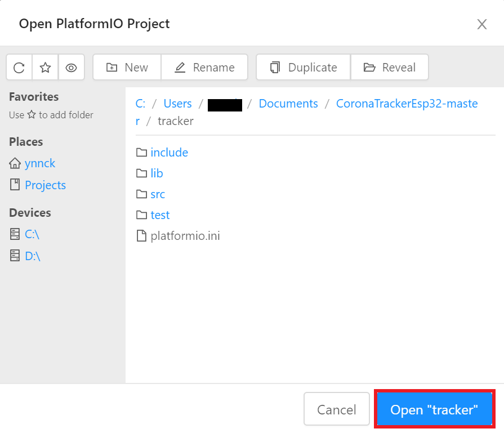
Task: Go to C: in the breadcrumb path
Action: 140,104
